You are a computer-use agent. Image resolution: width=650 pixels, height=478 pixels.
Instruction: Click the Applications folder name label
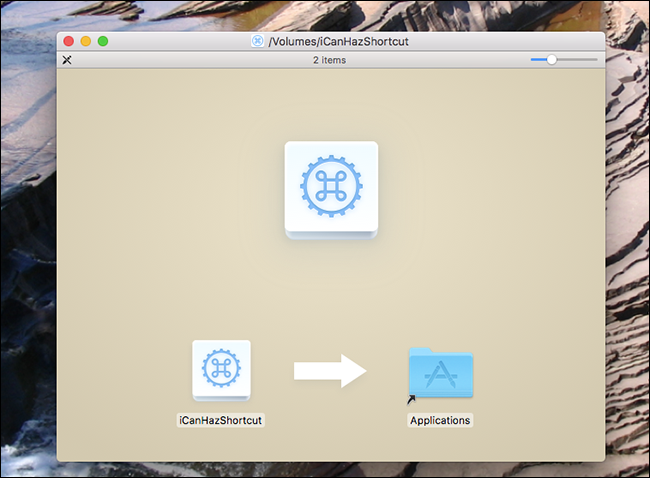[x=440, y=420]
